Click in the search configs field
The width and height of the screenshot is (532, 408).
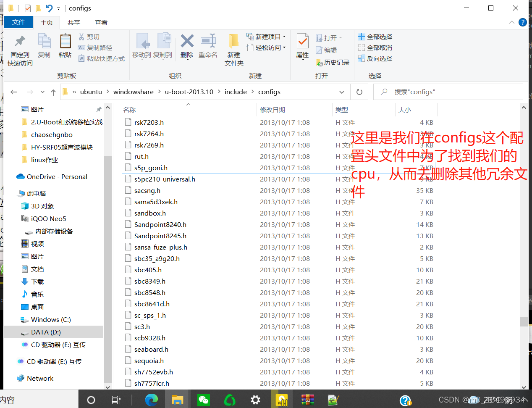tap(448, 92)
